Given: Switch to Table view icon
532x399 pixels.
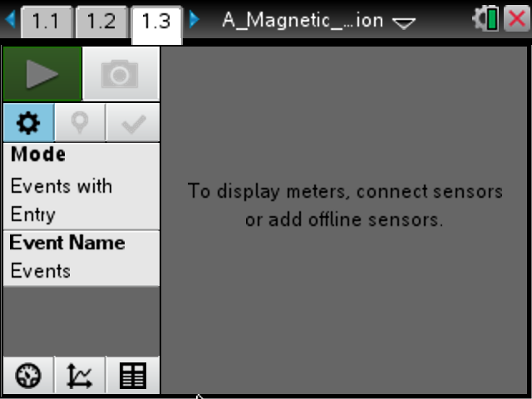Looking at the screenshot, I should 133,377.
